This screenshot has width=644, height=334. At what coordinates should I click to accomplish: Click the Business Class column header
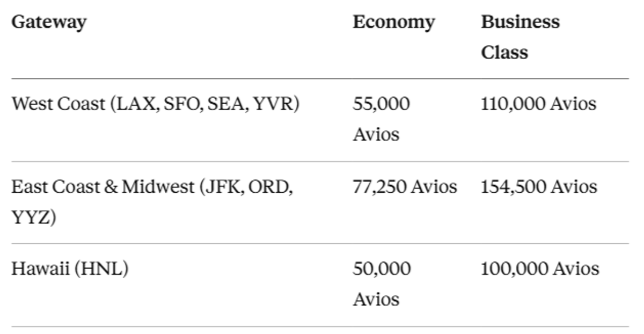pos(520,37)
